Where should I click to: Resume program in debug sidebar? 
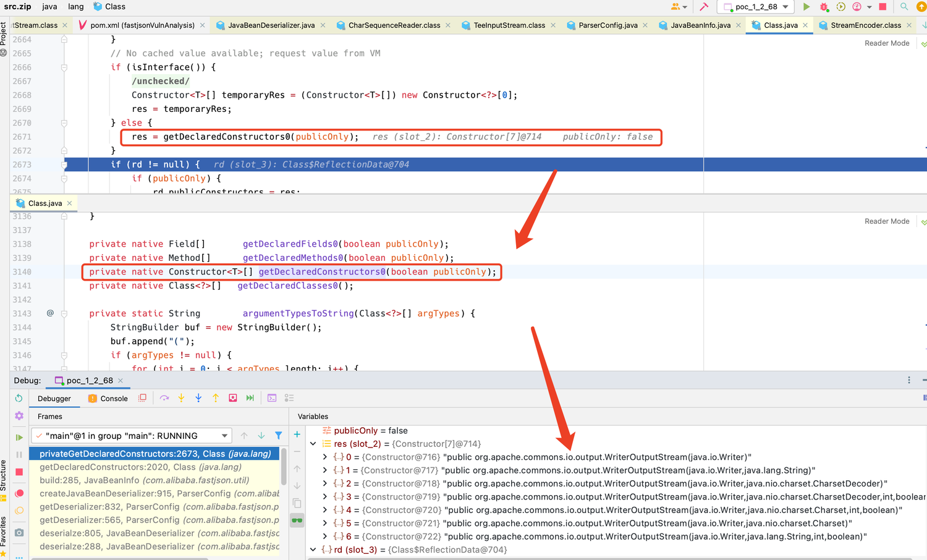19,437
